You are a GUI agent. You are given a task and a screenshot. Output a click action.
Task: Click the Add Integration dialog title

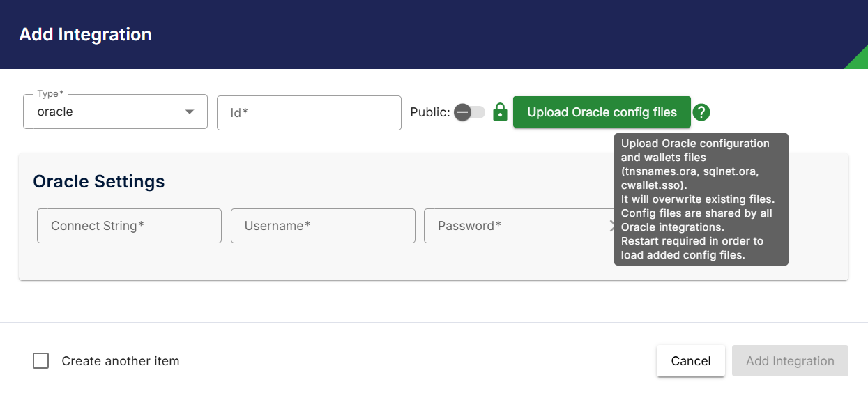[x=85, y=34]
